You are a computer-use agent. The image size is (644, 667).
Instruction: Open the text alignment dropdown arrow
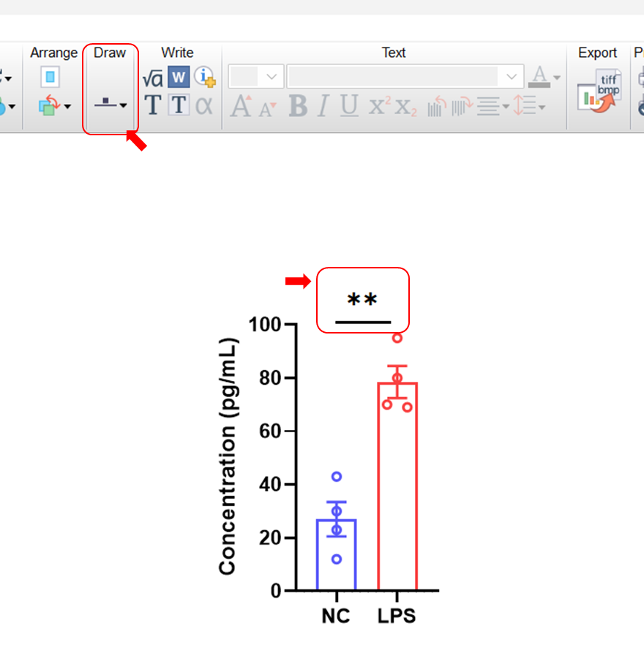(x=505, y=107)
